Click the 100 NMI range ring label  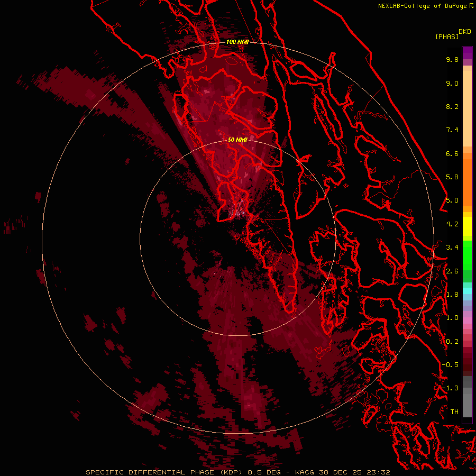[x=237, y=42]
